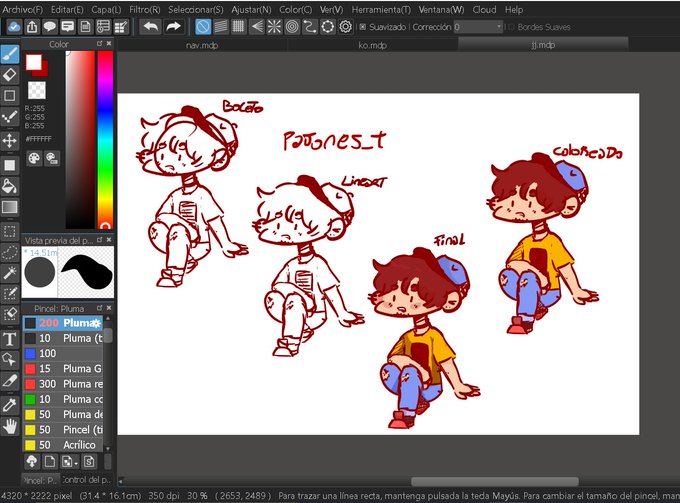680x503 pixels.
Task: Open the add brush dropdown below brush list
Action: coord(69,461)
